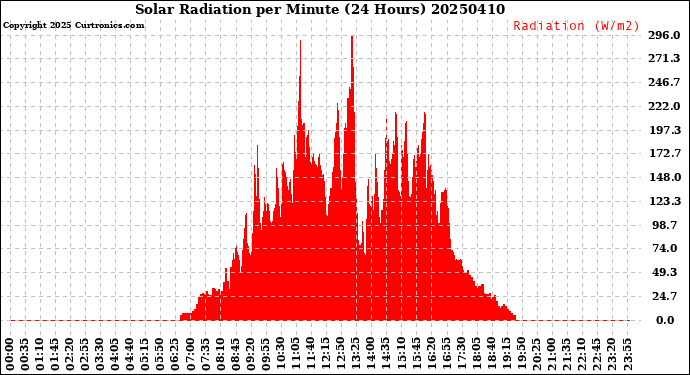Click the 22:10 time axis label
Viewport: 690px width, 375px height.
coord(582,355)
